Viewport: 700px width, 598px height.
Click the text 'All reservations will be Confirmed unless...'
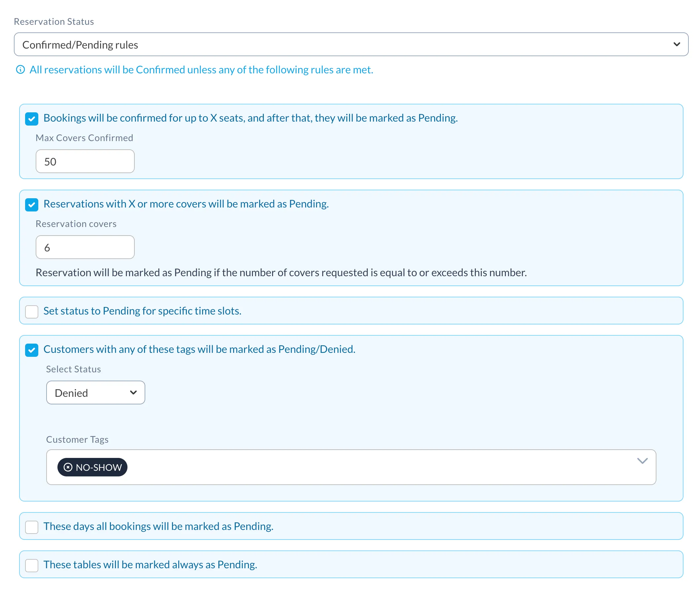201,70
